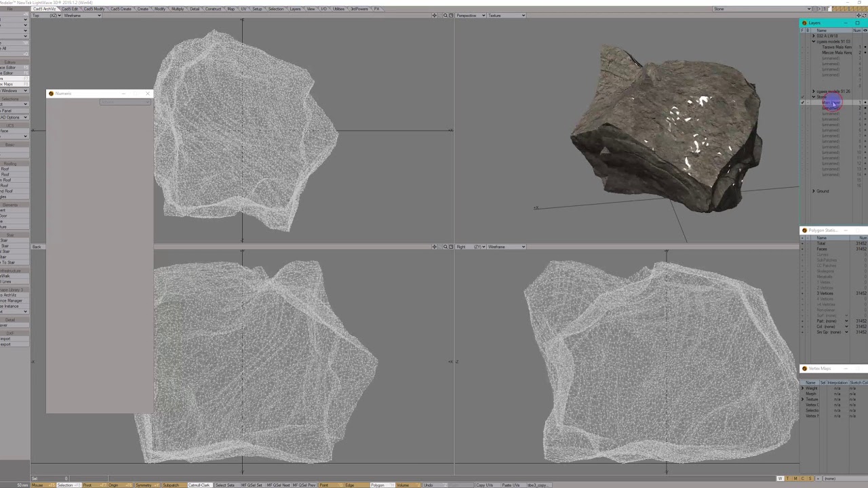Viewport: 868px width, 488px height.
Task: Click the zoom magnifier icon of the Top viewport
Action: [446, 15]
